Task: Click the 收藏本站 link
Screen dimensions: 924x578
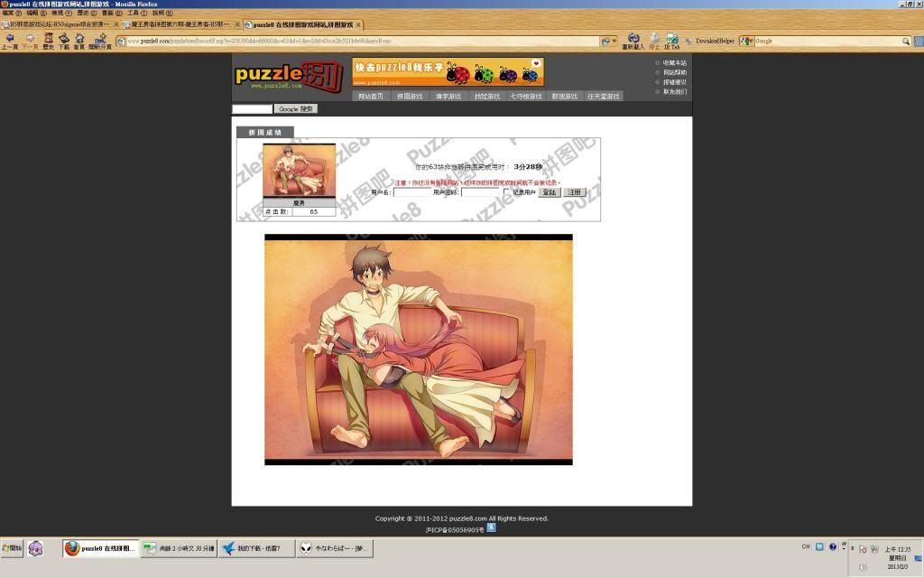Action: (x=674, y=62)
